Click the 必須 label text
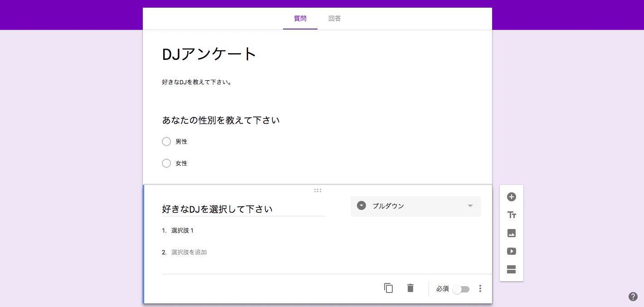 click(x=443, y=289)
